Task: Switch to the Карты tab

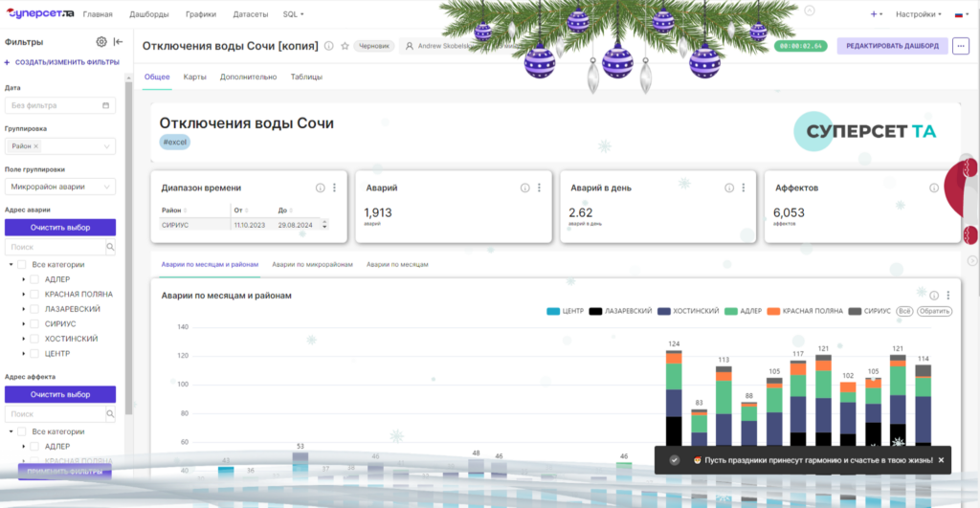Action: tap(194, 77)
